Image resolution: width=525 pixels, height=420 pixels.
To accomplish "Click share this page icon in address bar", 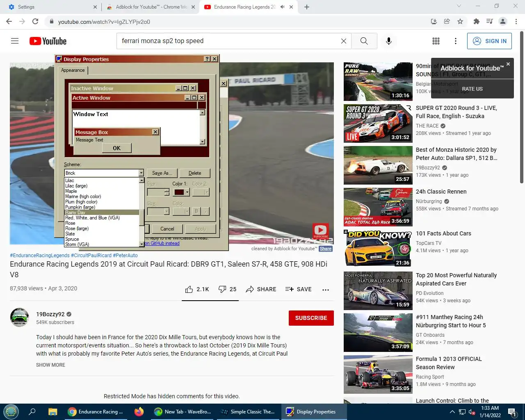I will 447,21.
